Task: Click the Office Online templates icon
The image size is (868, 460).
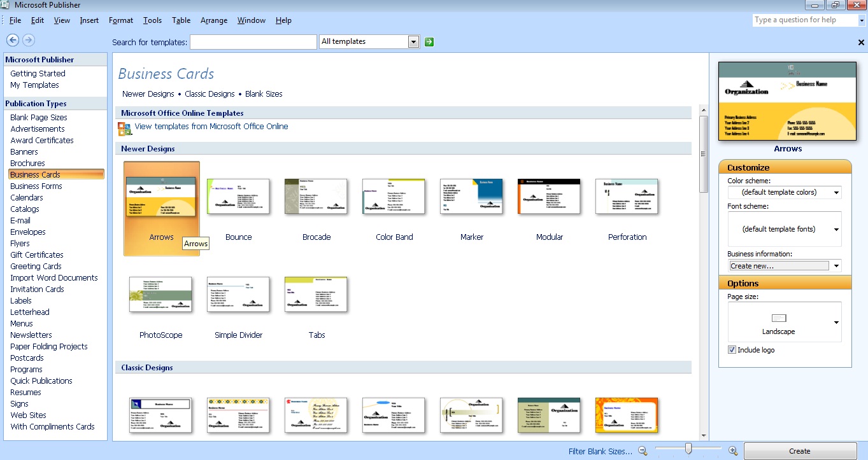Action: [x=124, y=129]
